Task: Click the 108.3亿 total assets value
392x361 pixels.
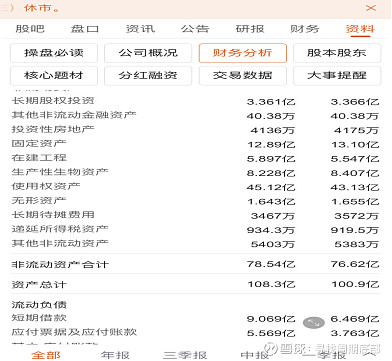Action: (271, 284)
